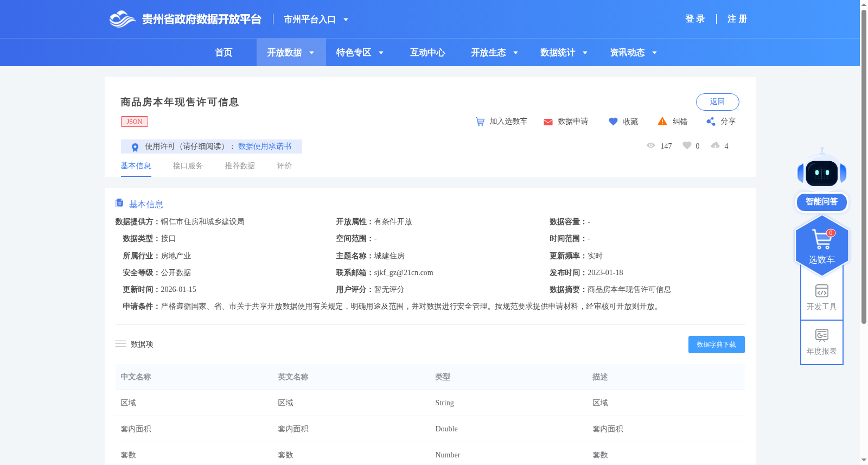Expand the 数据统计 menu arrow
This screenshot has height=465, width=868.
(585, 53)
